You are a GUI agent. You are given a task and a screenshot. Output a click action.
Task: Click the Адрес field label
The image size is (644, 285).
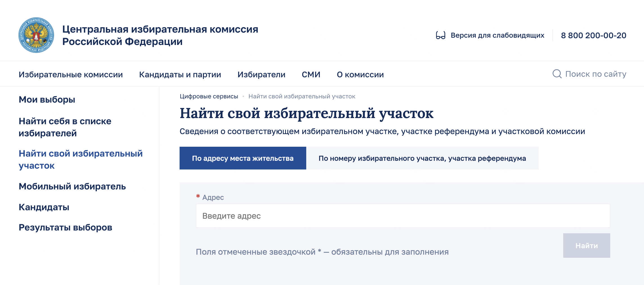point(213,197)
